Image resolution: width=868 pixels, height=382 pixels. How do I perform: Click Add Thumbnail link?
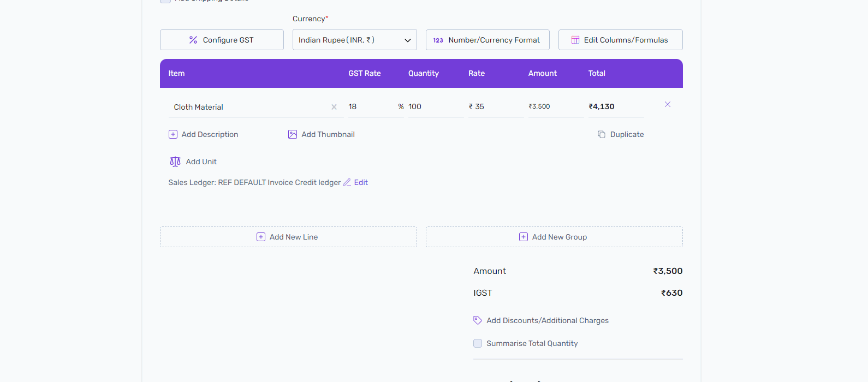click(x=322, y=134)
